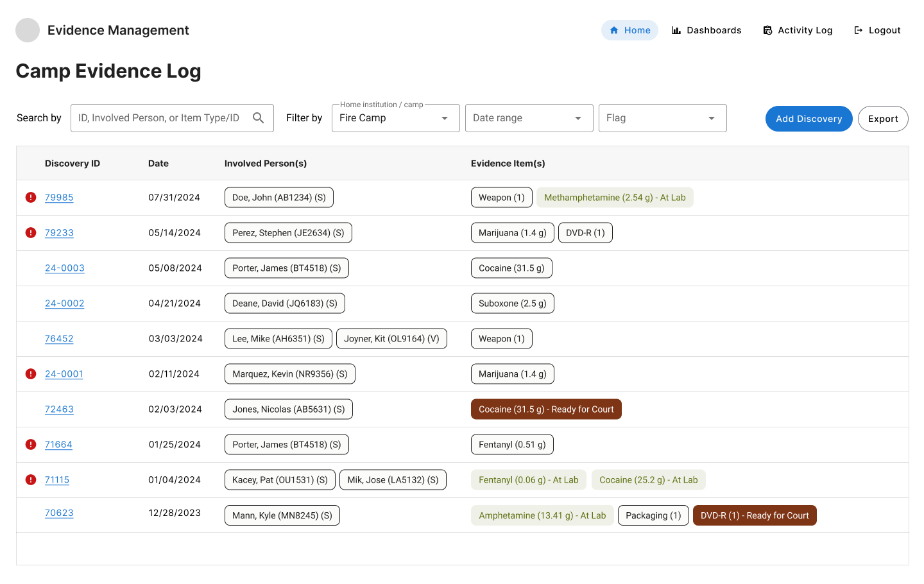This screenshot has height=584, width=924.
Task: Open discovery 24-0001 link
Action: point(64,374)
